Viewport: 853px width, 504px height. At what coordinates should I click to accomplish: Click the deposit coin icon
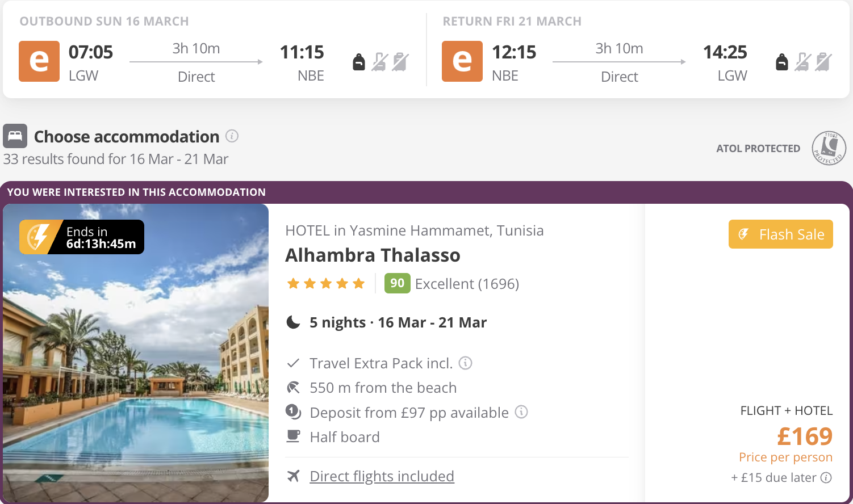[x=293, y=411]
